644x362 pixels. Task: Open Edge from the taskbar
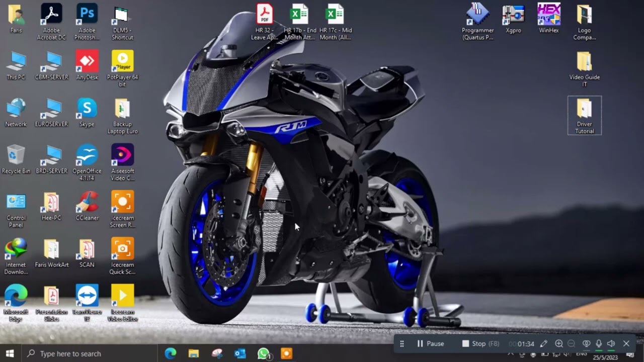click(170, 353)
